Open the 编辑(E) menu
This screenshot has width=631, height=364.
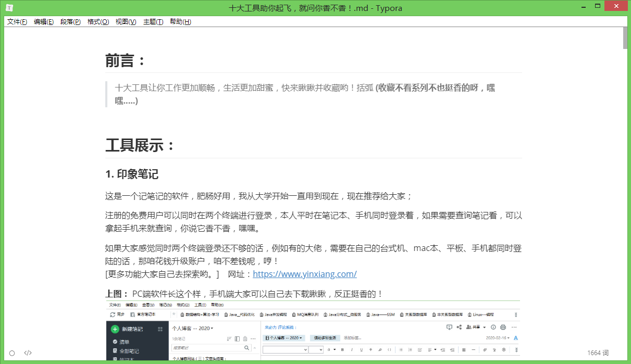44,22
